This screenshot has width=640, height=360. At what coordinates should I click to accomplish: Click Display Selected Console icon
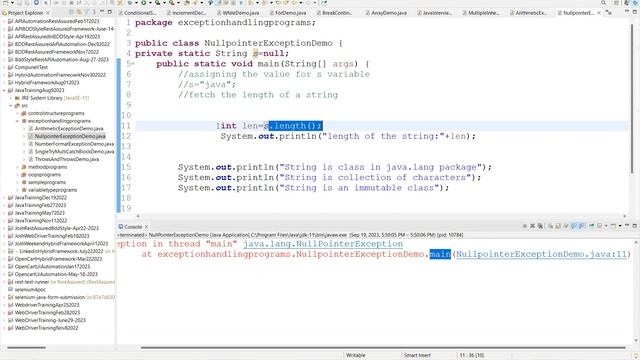599,226
